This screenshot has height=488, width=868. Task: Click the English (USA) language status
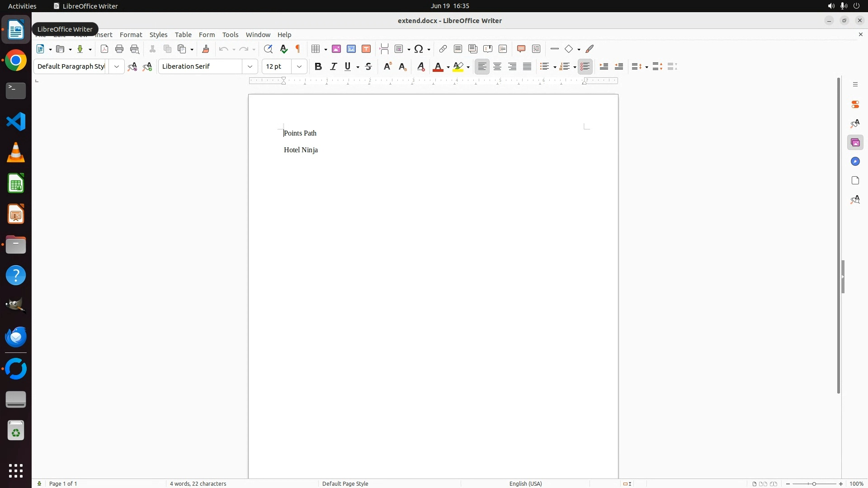click(x=525, y=483)
